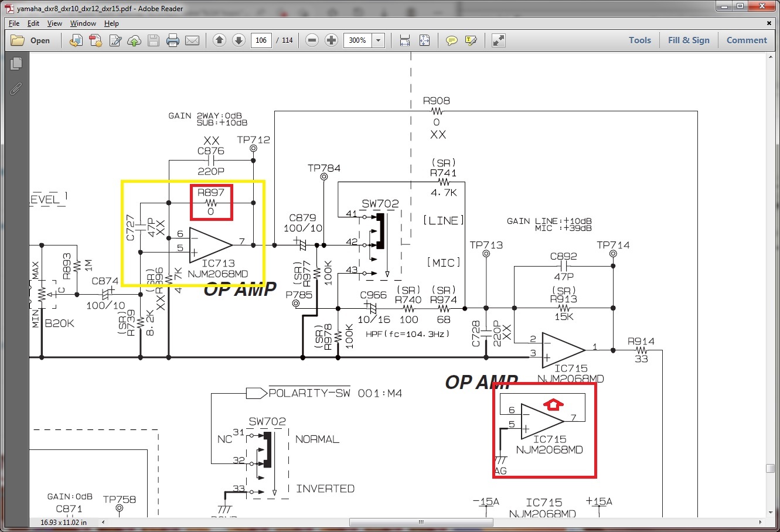The width and height of the screenshot is (780, 532).
Task: Open the File menu
Action: point(14,23)
